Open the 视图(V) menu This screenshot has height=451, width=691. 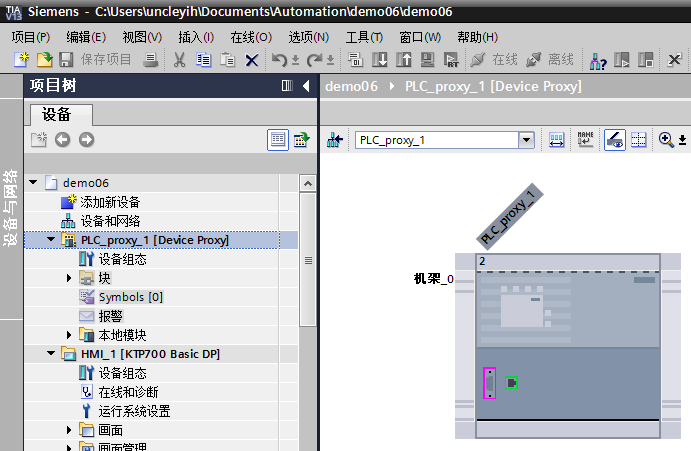pyautogui.click(x=142, y=37)
